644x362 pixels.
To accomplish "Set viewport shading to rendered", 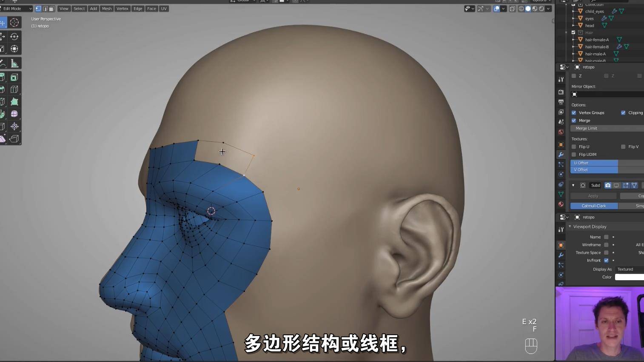I will coord(541,9).
